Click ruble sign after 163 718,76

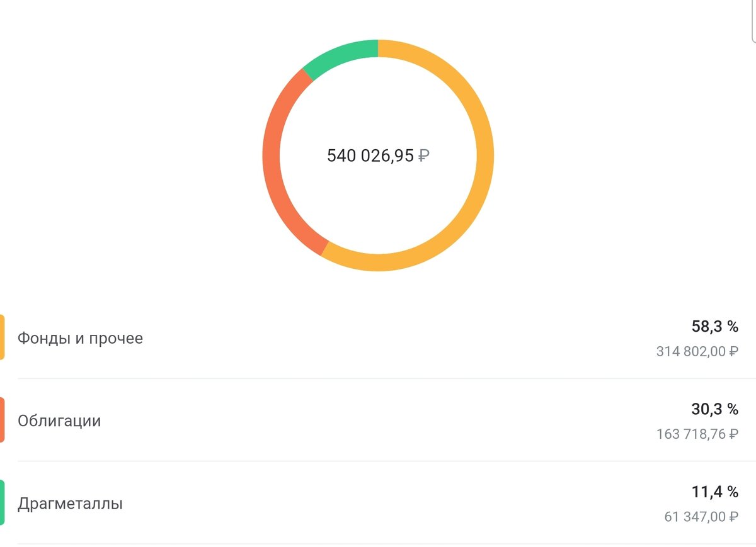pyautogui.click(x=733, y=434)
